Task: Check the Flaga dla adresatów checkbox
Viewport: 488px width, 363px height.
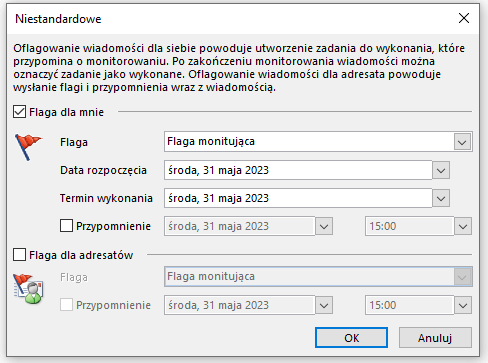Action: coord(19,255)
